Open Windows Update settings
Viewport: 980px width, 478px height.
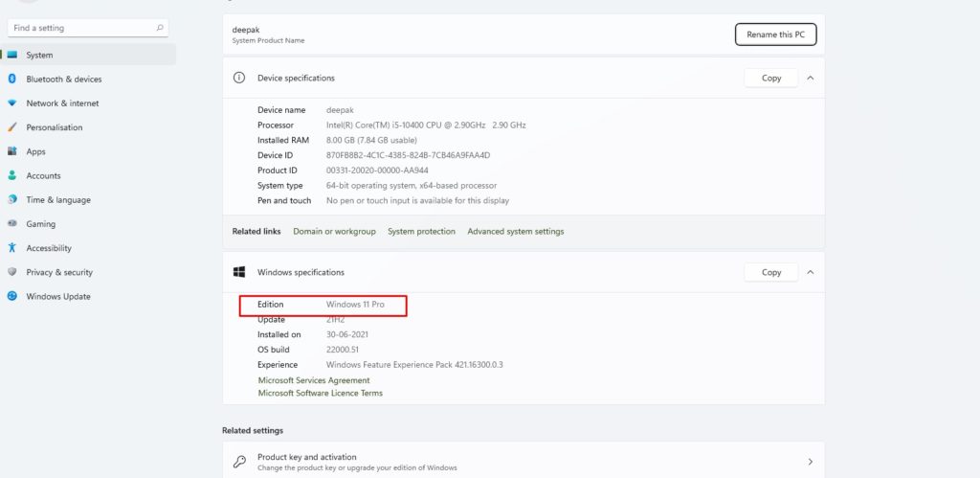[x=88, y=296]
